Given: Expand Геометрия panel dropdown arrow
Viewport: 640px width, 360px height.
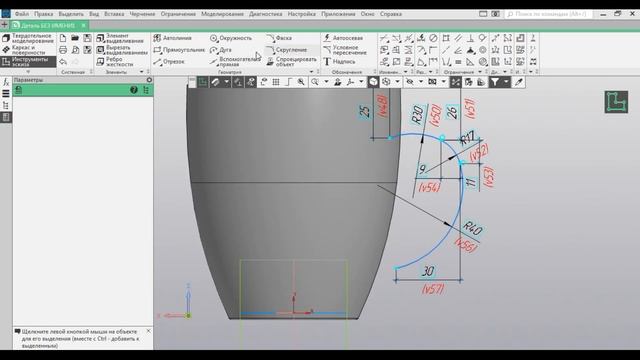Looking at the screenshot, I should pyautogui.click(x=311, y=72).
